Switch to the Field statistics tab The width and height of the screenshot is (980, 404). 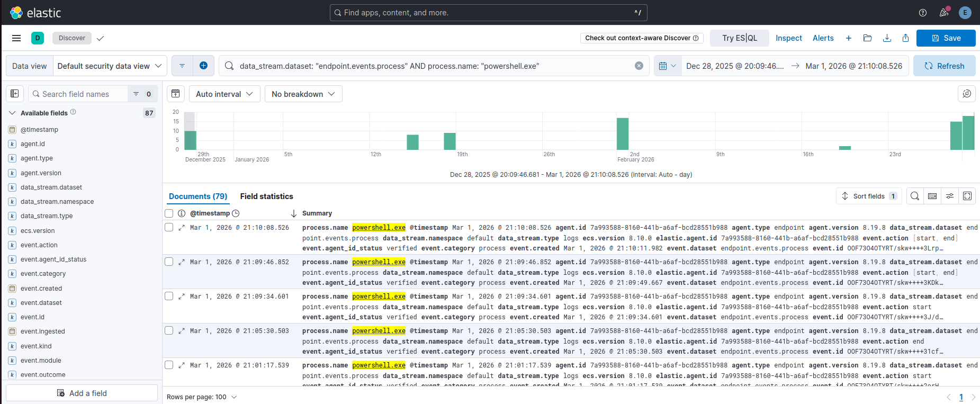coord(266,196)
